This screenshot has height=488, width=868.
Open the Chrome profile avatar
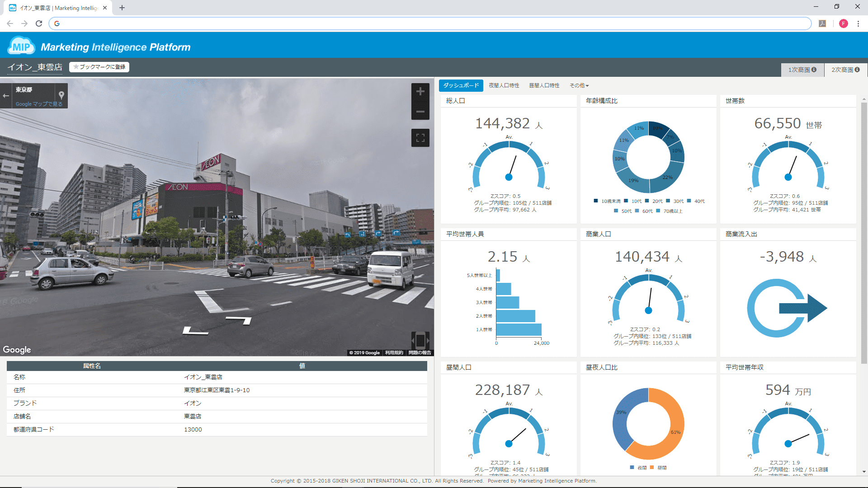click(x=843, y=23)
